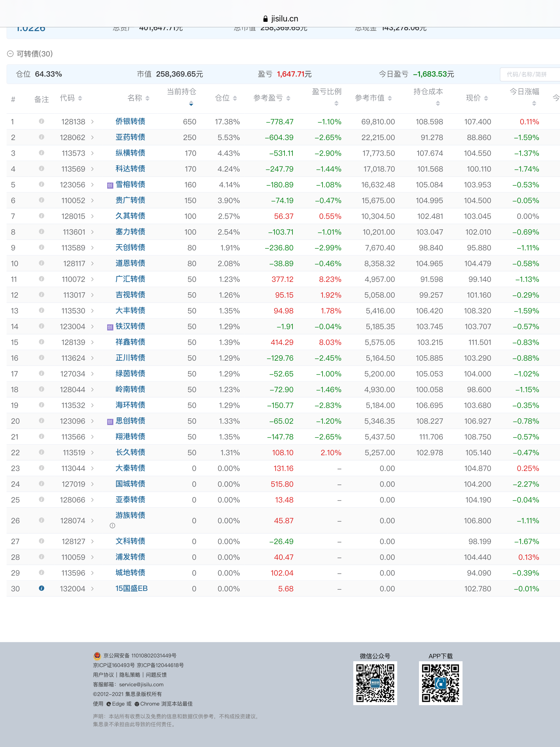Viewport: 560px width, 747px height.
Task: Open note icon for 雪榕转债 row
Action: click(41, 184)
